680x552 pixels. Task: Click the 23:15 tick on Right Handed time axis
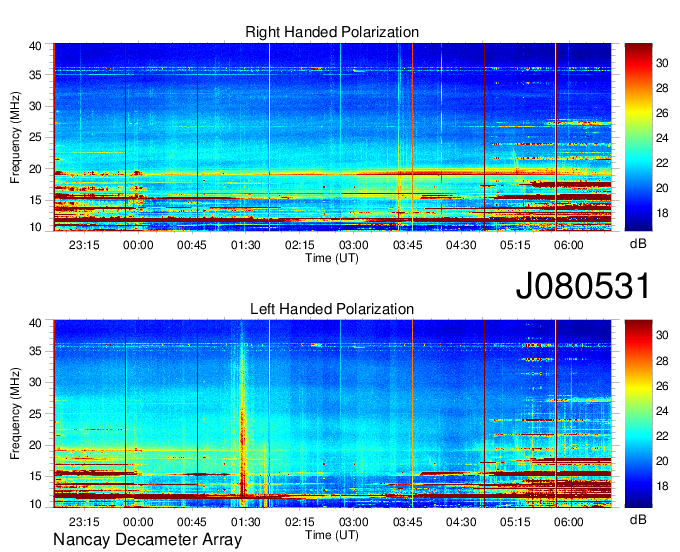click(84, 245)
